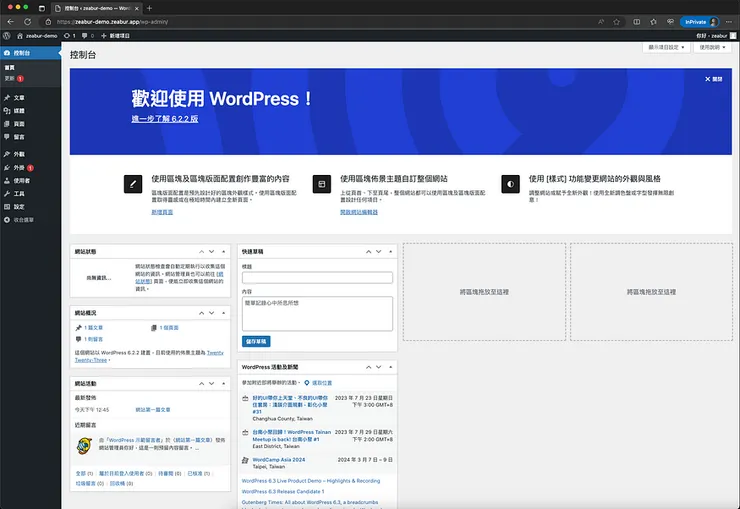The height and width of the screenshot is (509, 740).
Task: Toggle the At a Glance (網站概況) panel
Action: (224, 313)
